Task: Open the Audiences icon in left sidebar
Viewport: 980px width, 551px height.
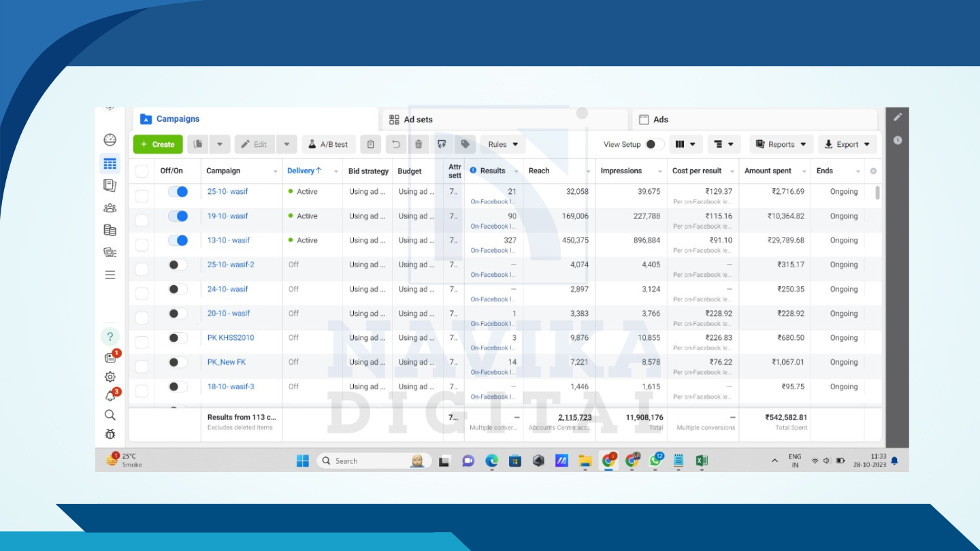Action: click(110, 208)
